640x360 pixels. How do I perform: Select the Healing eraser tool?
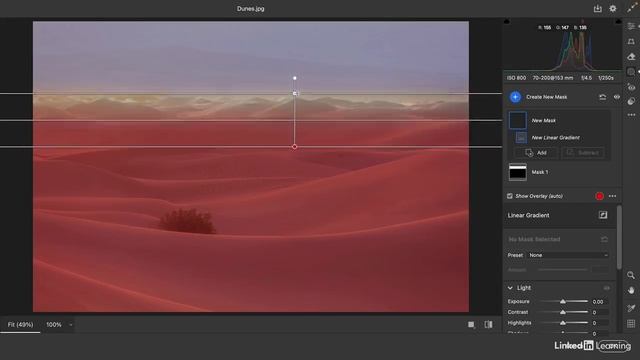[631, 57]
